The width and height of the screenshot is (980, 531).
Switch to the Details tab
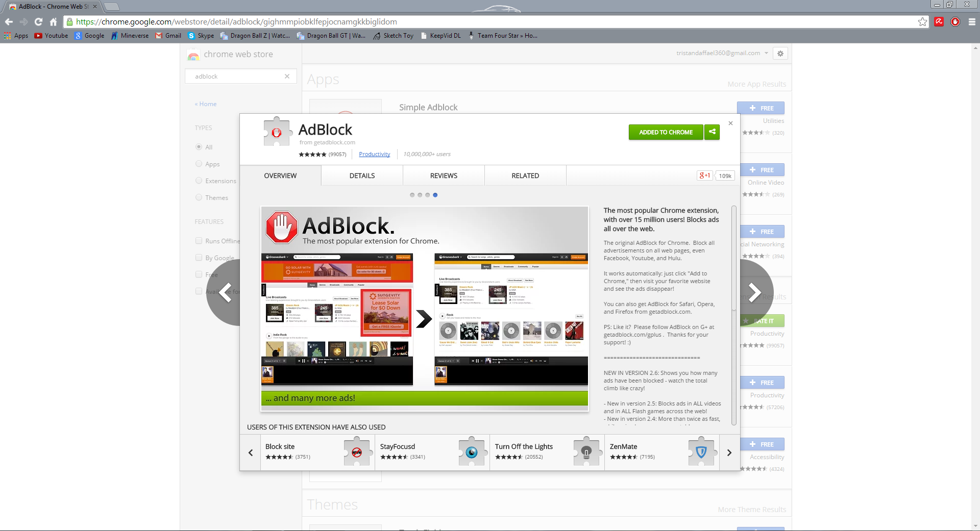362,175
